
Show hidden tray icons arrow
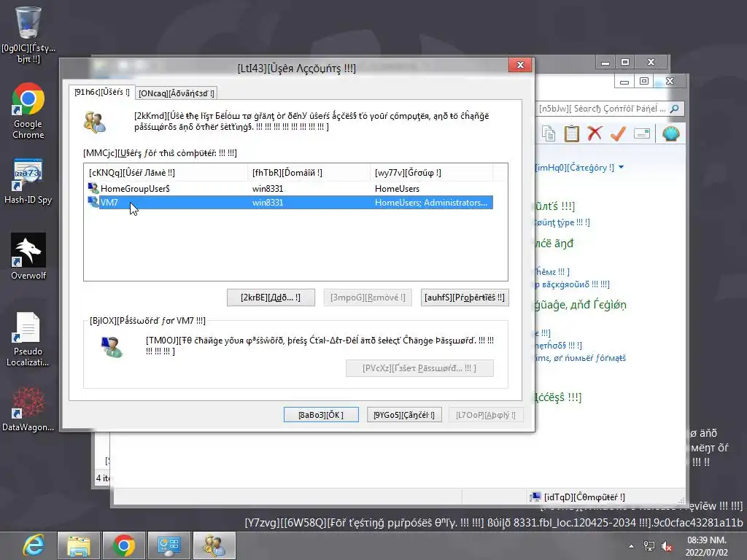(x=631, y=546)
